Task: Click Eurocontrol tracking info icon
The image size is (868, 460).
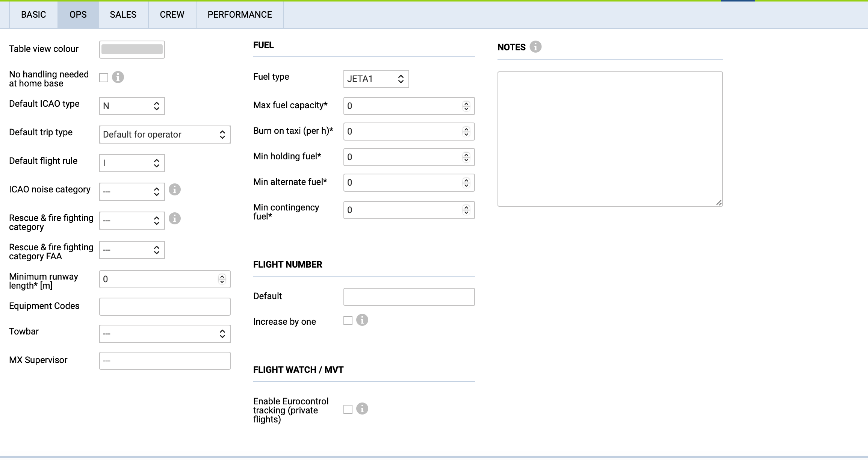Action: [x=362, y=409]
